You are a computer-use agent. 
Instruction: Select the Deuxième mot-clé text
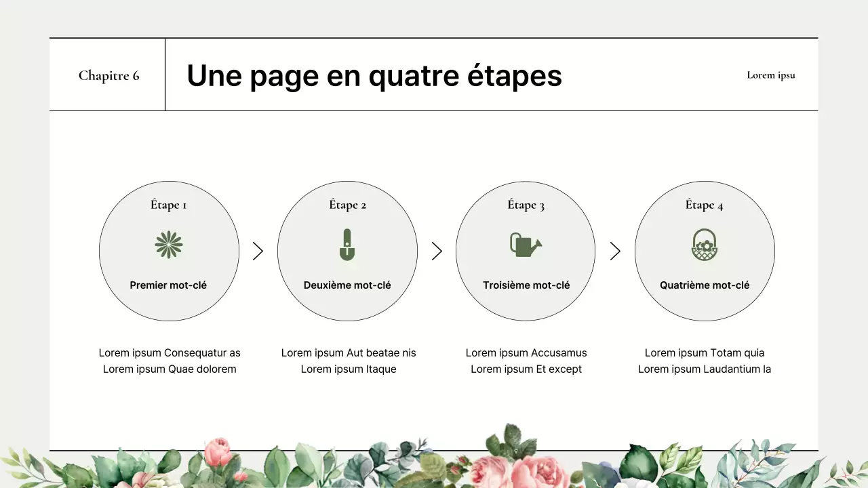[347, 285]
